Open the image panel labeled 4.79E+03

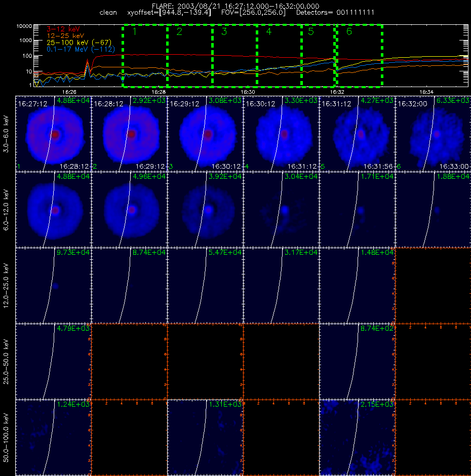(54, 362)
